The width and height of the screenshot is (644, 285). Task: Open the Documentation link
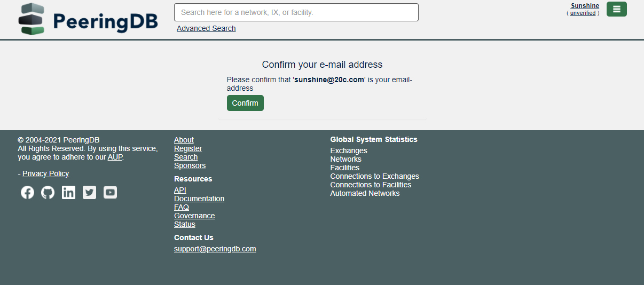199,199
